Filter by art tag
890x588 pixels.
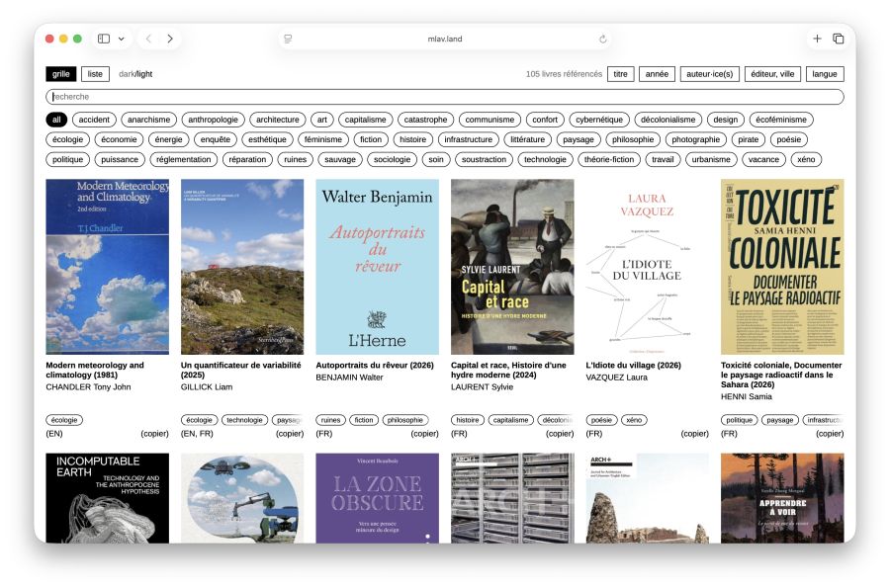coord(321,120)
